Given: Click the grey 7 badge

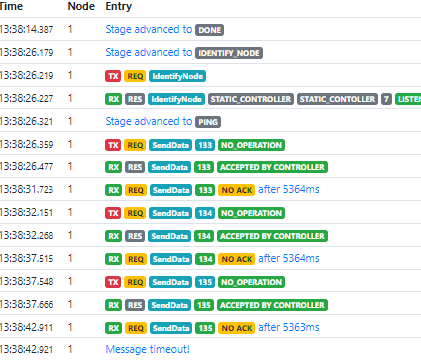Looking at the screenshot, I should pos(386,99).
